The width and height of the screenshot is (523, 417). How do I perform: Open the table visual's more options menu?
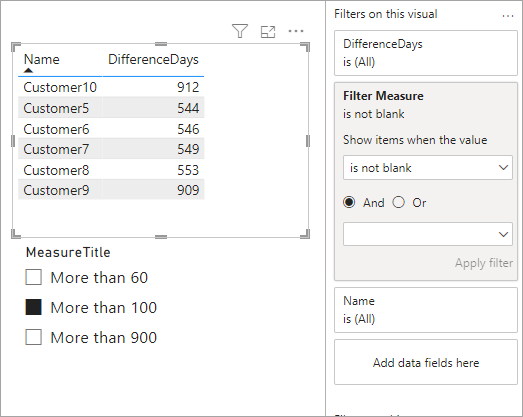[296, 31]
